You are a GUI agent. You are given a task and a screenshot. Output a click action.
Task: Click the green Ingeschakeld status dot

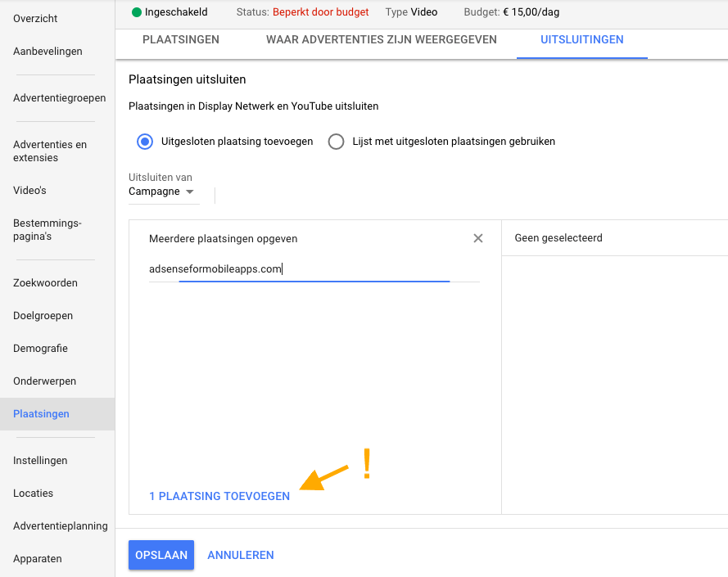pos(136,12)
